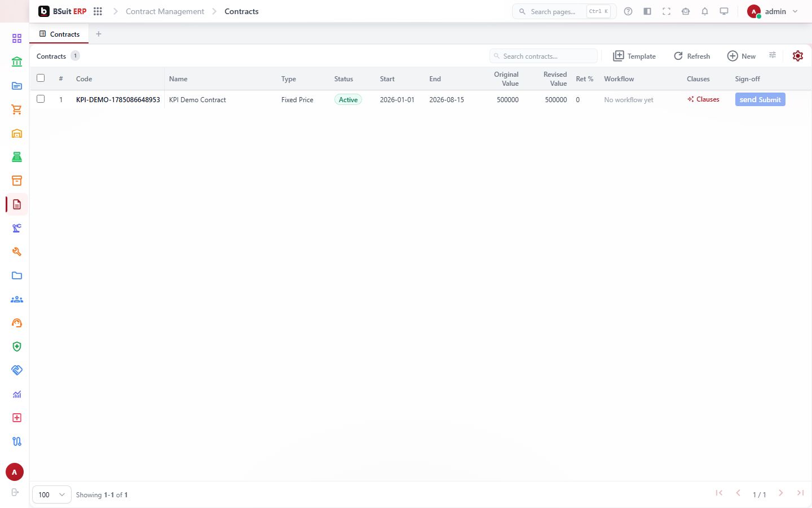This screenshot has height=508, width=812.
Task: Open the green shield-plus module in sidebar
Action: click(17, 347)
